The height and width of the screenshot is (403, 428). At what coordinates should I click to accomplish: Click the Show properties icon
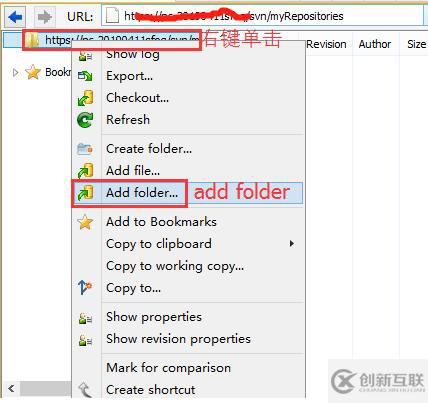click(x=85, y=318)
